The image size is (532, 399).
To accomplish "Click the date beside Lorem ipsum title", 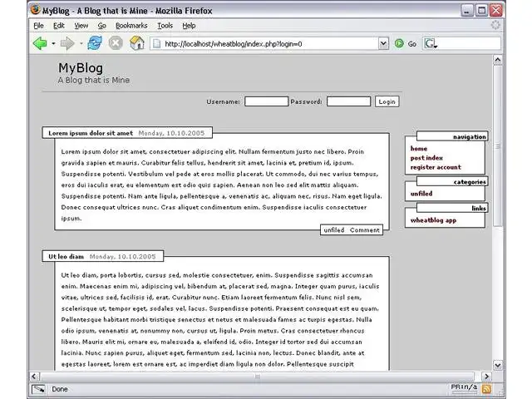I will [x=171, y=133].
